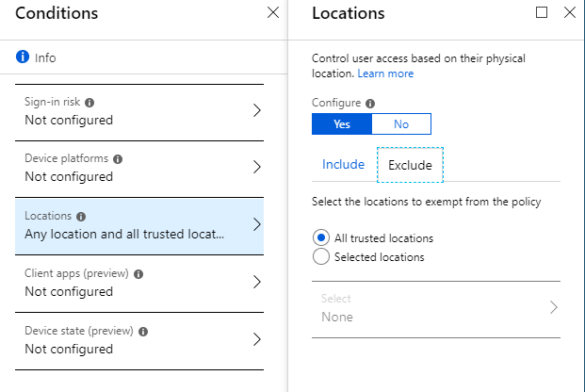Click the blue Info icon in Conditions
Screen dimensions: 585x392
[23, 57]
